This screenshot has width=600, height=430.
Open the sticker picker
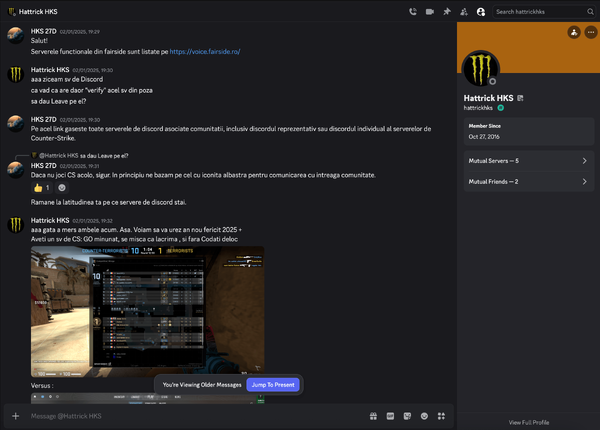coord(407,416)
